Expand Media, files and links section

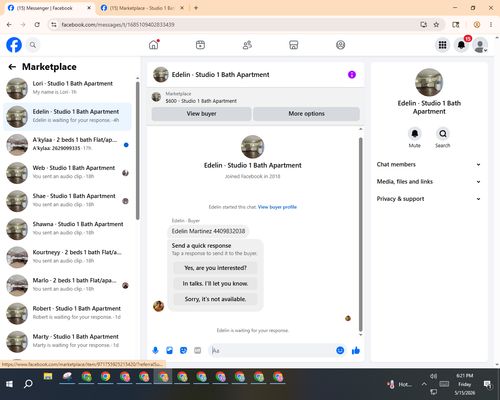[429, 182]
